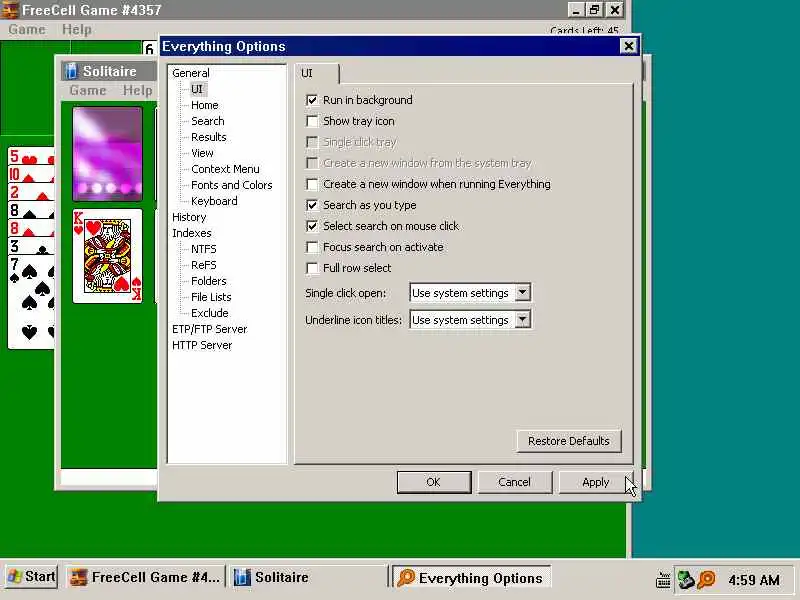The image size is (800, 600).
Task: Click the Cancel button
Action: tap(514, 482)
